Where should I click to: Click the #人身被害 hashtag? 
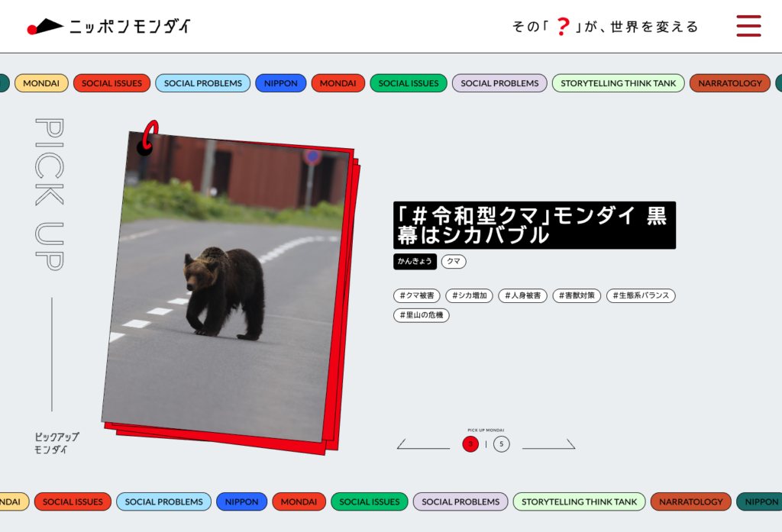(x=522, y=295)
